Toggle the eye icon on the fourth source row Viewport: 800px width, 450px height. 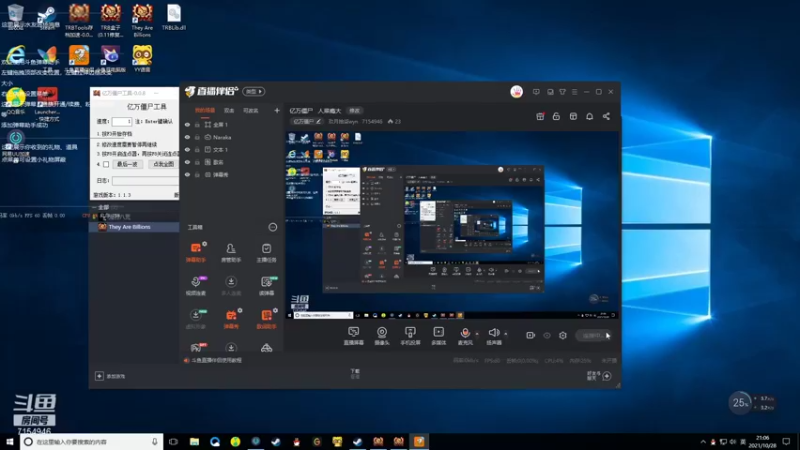click(x=187, y=162)
